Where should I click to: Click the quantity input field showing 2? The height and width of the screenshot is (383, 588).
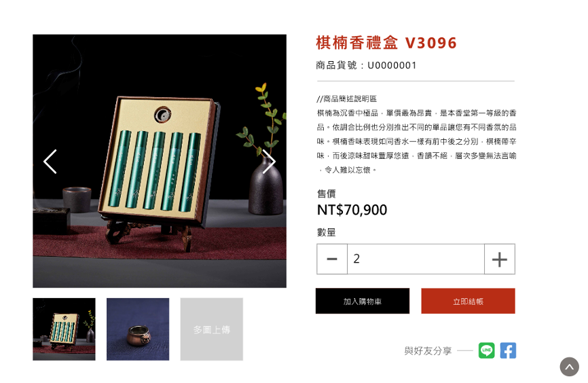pyautogui.click(x=416, y=259)
